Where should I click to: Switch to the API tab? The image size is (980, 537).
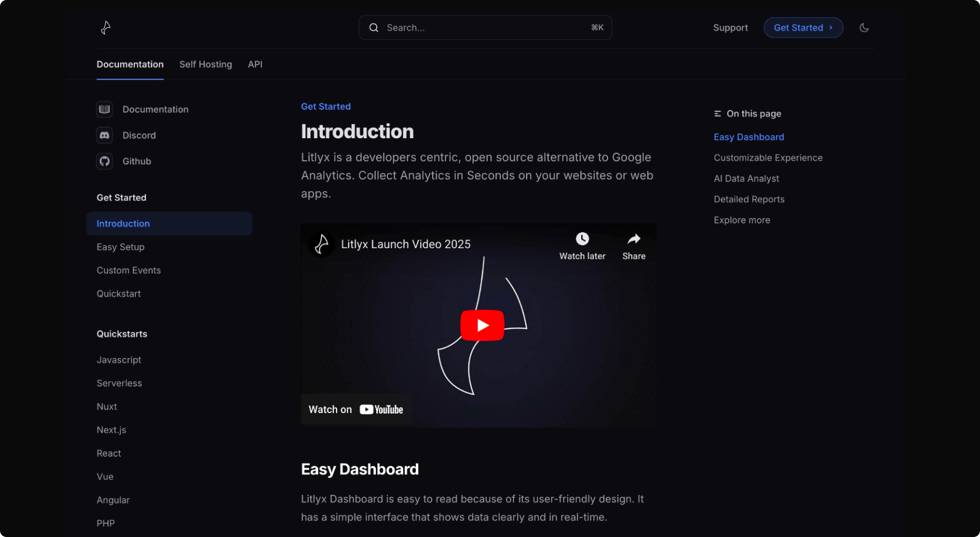pos(255,64)
